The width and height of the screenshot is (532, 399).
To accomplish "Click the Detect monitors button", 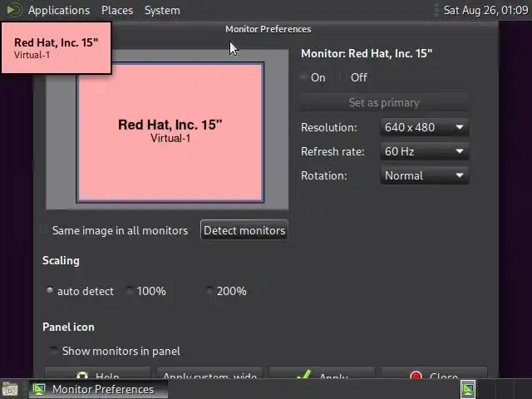I will [x=244, y=230].
